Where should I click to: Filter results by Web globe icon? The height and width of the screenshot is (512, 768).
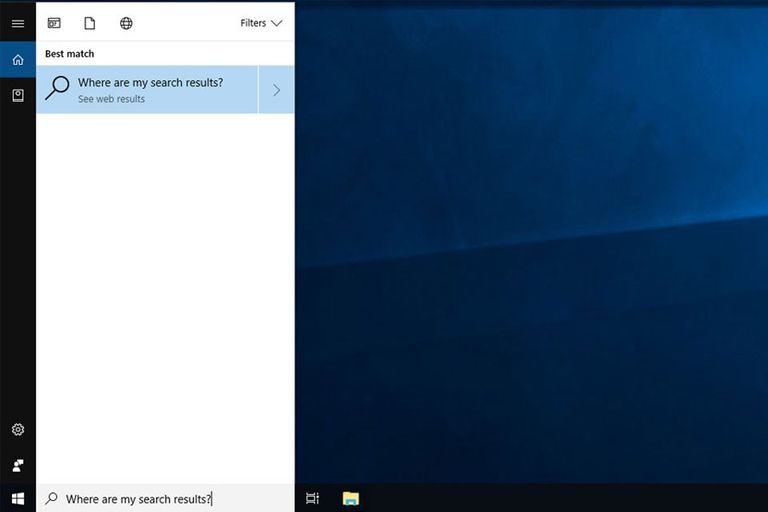coord(126,23)
